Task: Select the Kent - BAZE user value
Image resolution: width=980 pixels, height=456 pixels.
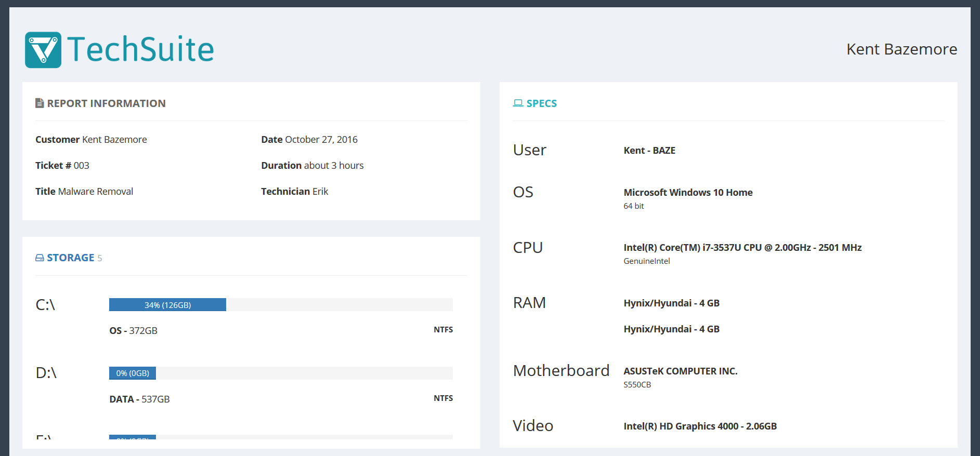Action: pyautogui.click(x=649, y=150)
